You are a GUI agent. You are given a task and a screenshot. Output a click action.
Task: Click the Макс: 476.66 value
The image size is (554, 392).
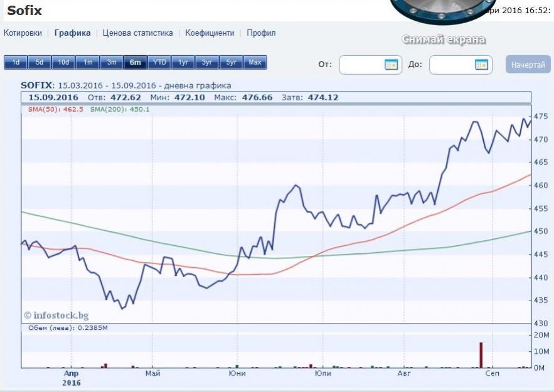(x=243, y=97)
